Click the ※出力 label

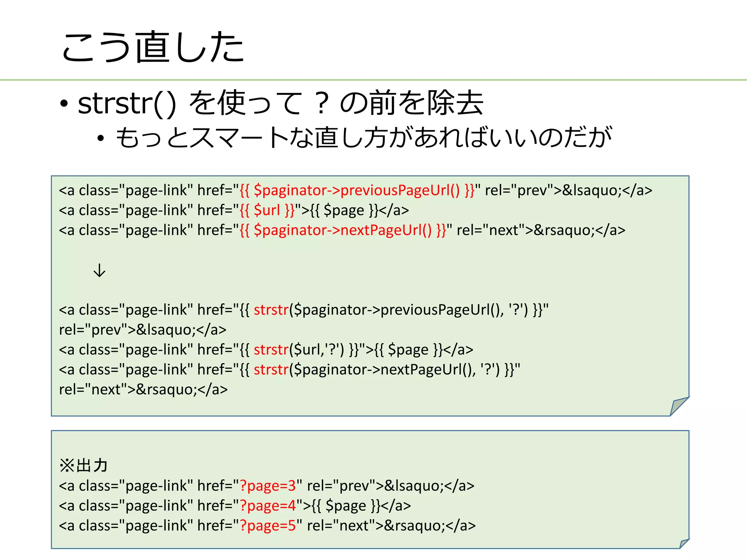(84, 466)
